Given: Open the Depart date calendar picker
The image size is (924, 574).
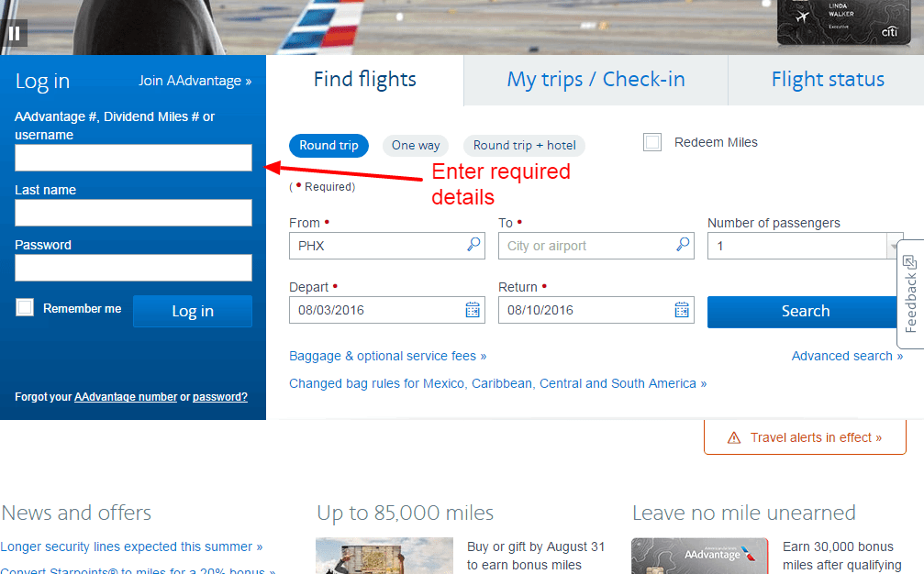Looking at the screenshot, I should coord(472,310).
